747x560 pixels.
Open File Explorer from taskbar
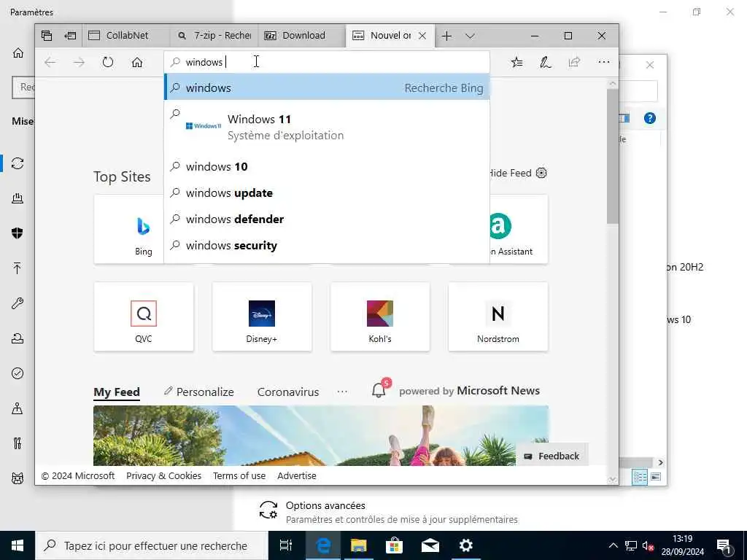click(x=358, y=545)
